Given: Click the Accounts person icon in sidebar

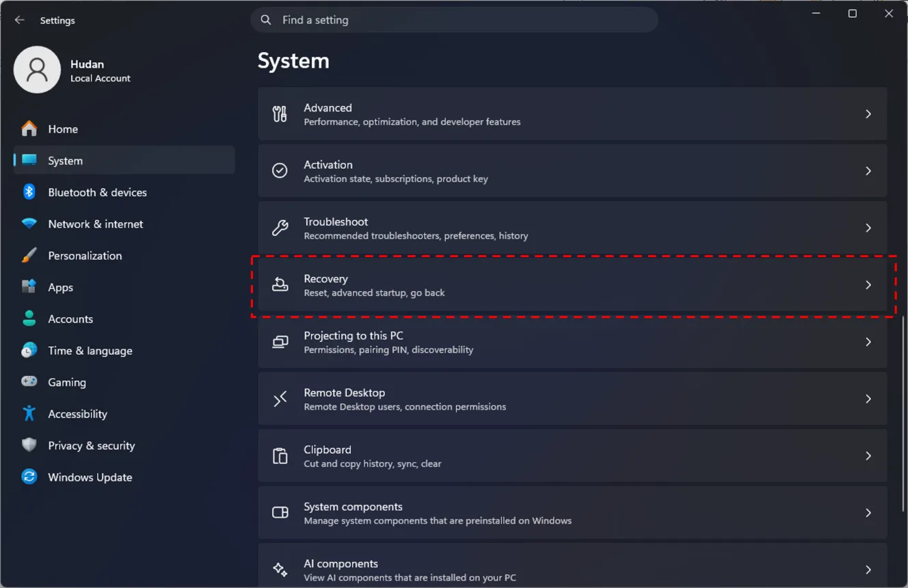Looking at the screenshot, I should [x=29, y=319].
